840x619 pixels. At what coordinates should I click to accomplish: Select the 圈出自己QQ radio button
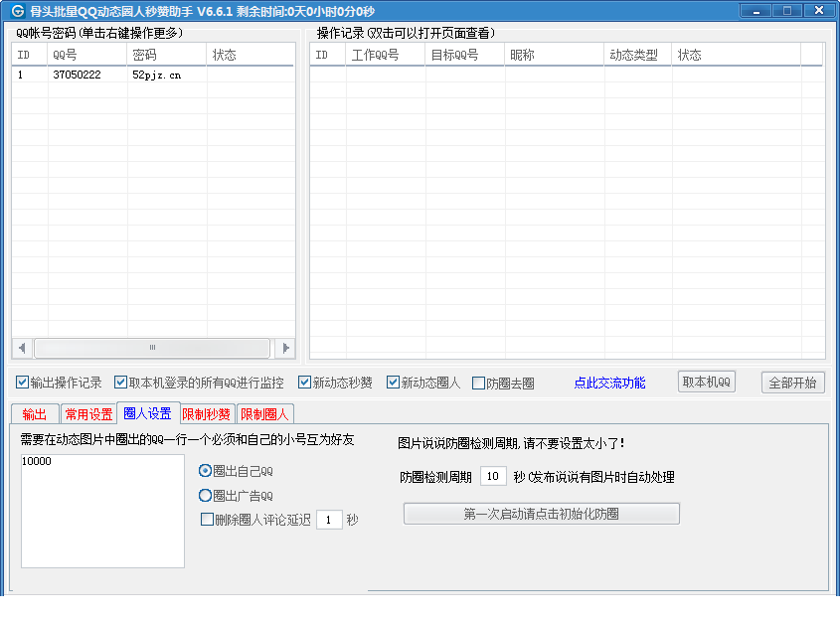[205, 471]
